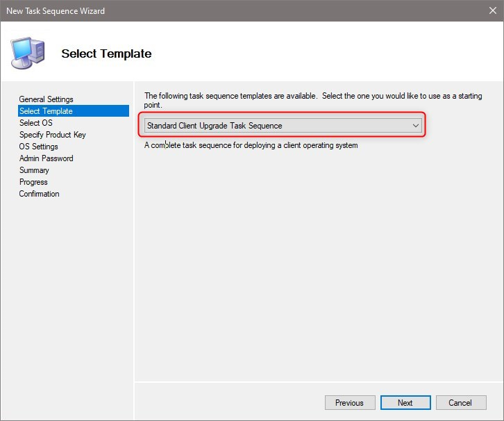Jump to the OS Settings step
This screenshot has height=421, width=504.
(x=38, y=147)
